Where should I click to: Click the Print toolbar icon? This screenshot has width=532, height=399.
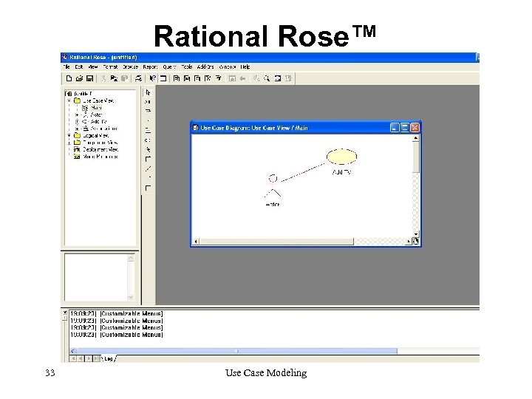coord(138,78)
